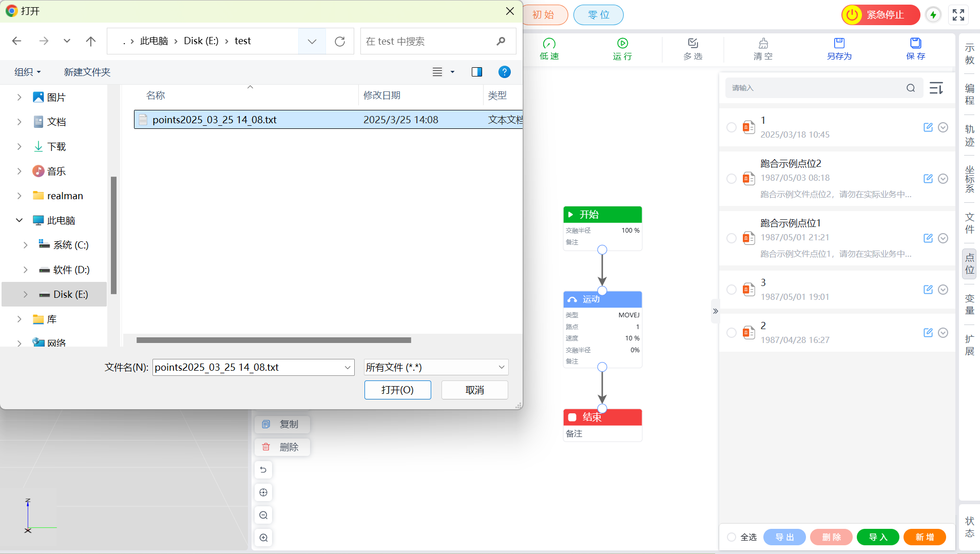Click the zoom in magnifier icon
Viewport: 980px width, 554px height.
(263, 538)
